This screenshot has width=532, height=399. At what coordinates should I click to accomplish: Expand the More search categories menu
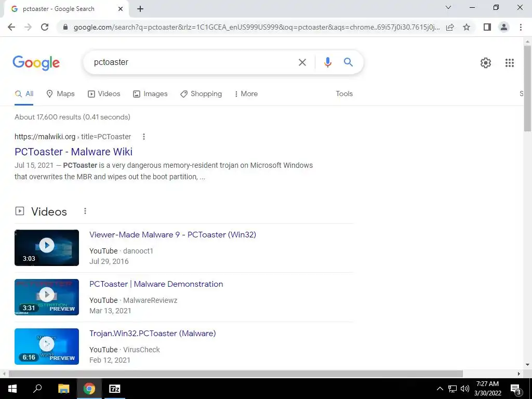point(246,94)
